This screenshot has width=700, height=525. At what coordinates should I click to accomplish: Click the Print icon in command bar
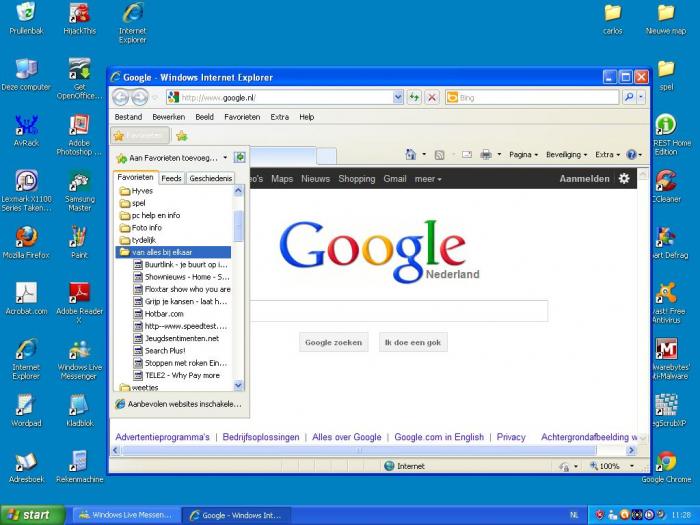click(485, 155)
